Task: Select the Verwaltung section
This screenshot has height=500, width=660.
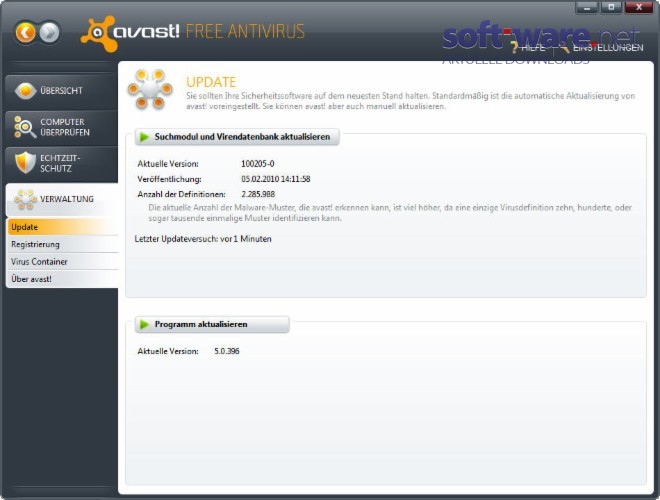Action: [x=61, y=199]
